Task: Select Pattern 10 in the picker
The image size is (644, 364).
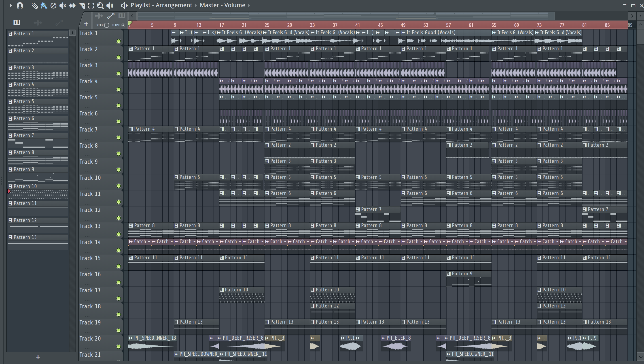Action: [38, 192]
